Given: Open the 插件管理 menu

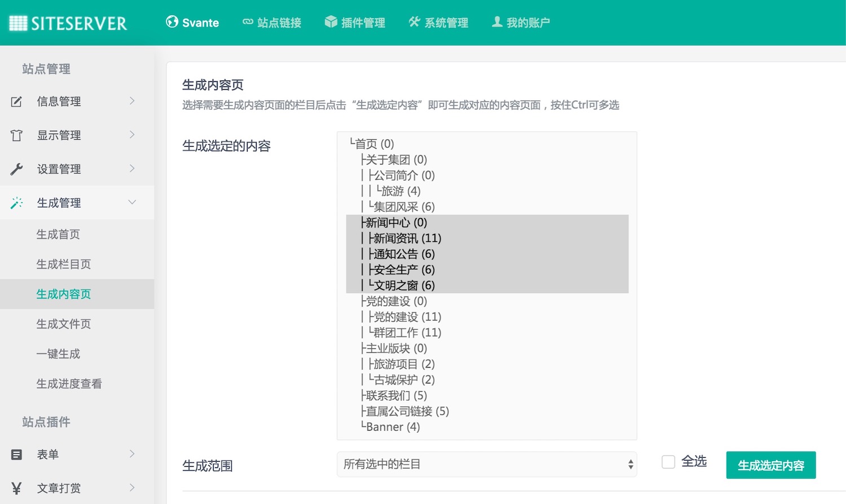Looking at the screenshot, I should click(x=355, y=23).
